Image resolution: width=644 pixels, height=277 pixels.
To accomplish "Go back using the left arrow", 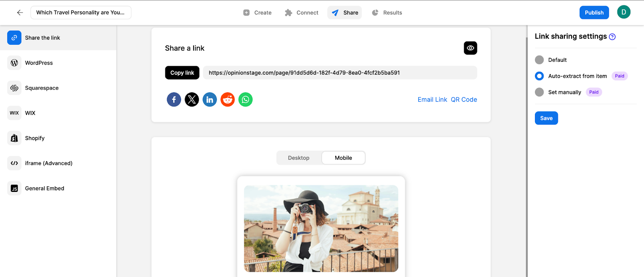I will pos(20,12).
